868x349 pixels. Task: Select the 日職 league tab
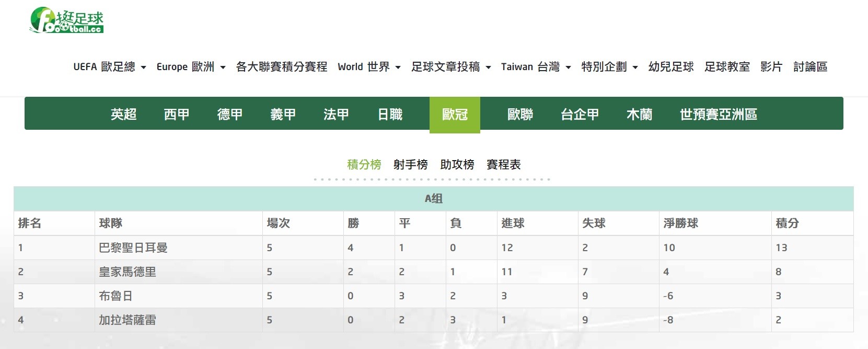pyautogui.click(x=390, y=114)
